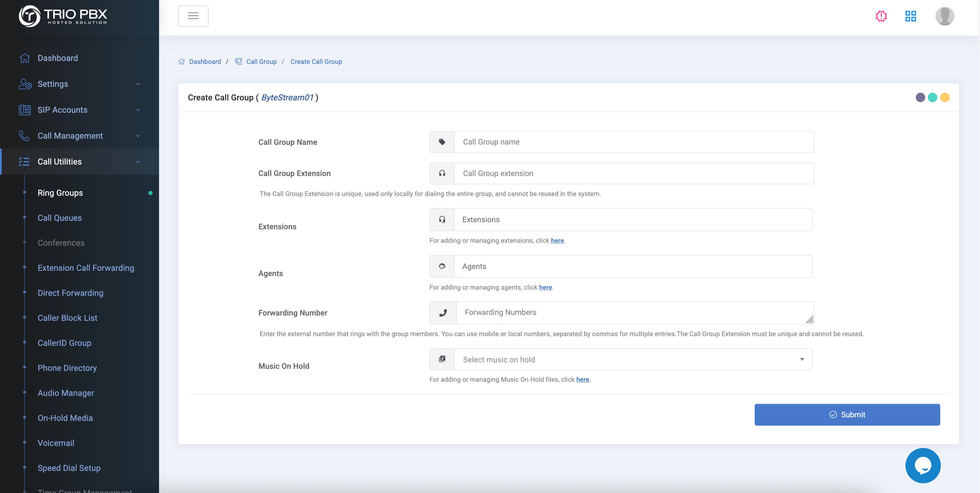Expand the Call Management chevron
Screen dimensions: 980x493
[138, 136]
